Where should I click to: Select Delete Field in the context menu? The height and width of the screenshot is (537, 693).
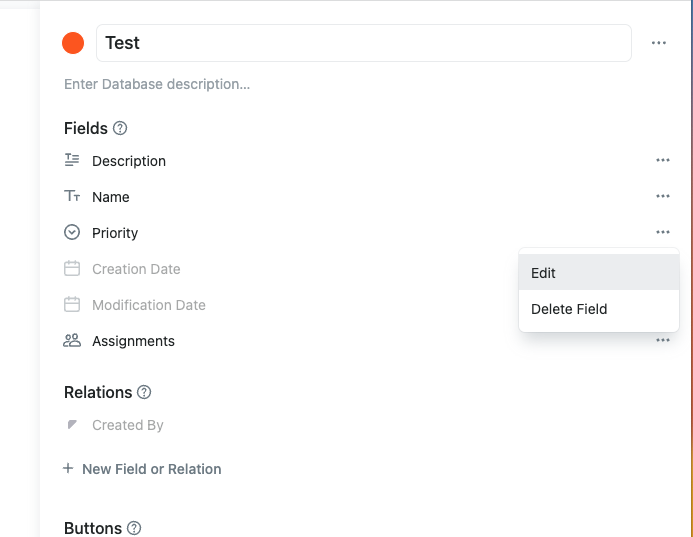[569, 309]
